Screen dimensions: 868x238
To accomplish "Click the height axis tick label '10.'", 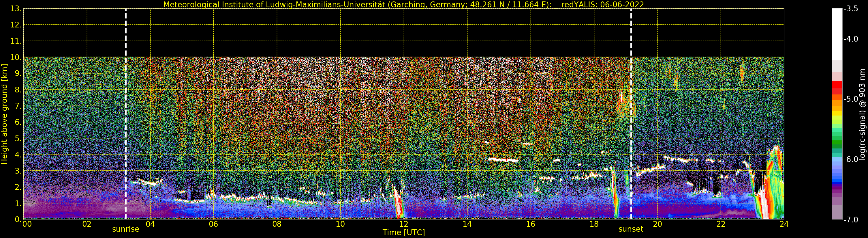I will [16, 57].
